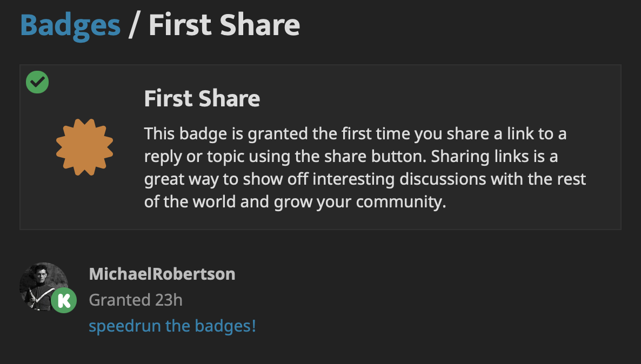Open MichaelRobertson's avatar picture
The width and height of the screenshot is (641, 364).
coord(41,284)
